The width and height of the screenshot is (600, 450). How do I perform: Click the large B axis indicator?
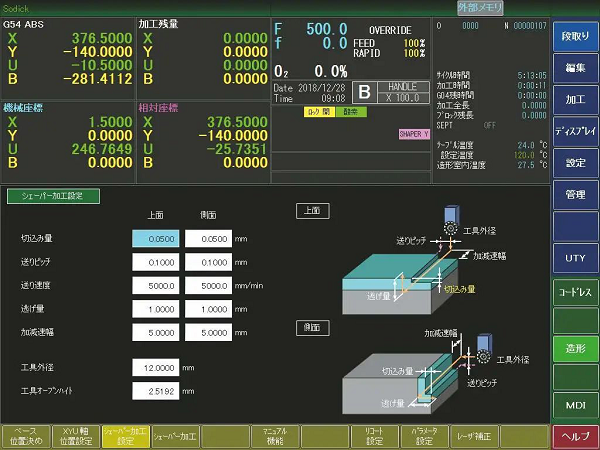pyautogui.click(x=364, y=92)
